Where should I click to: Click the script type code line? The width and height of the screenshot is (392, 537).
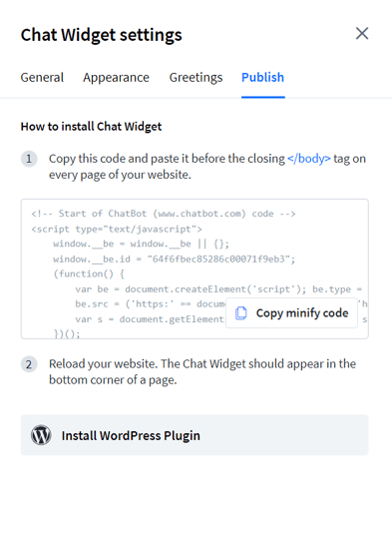117,229
